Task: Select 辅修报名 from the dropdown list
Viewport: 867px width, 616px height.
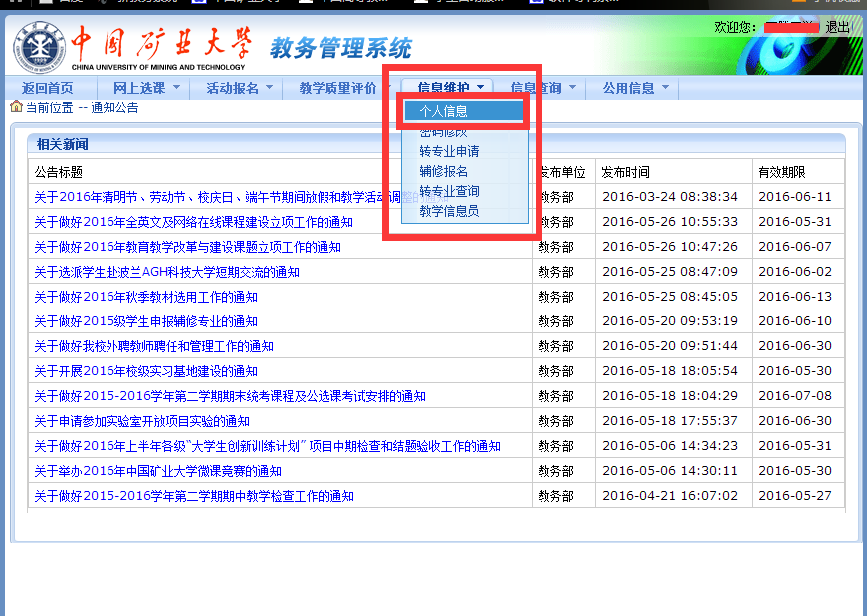Action: tap(444, 171)
